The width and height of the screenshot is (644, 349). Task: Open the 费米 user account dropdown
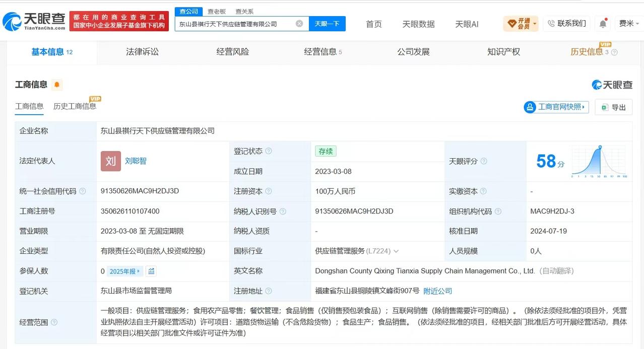click(629, 23)
